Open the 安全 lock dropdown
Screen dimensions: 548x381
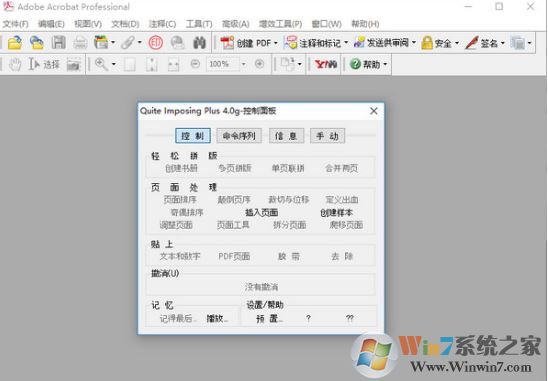coord(457,43)
